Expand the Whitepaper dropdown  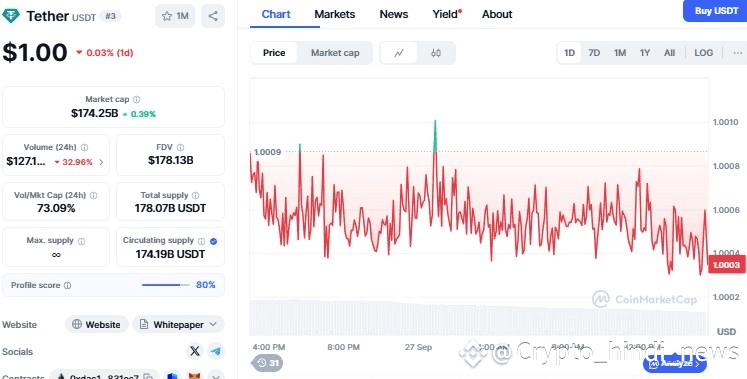pyautogui.click(x=178, y=325)
